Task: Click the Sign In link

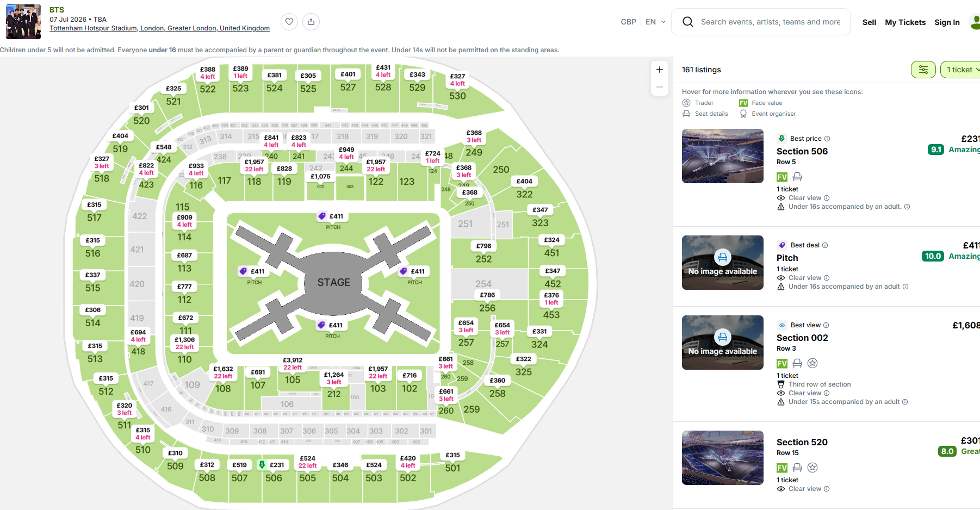Action: pos(947,22)
